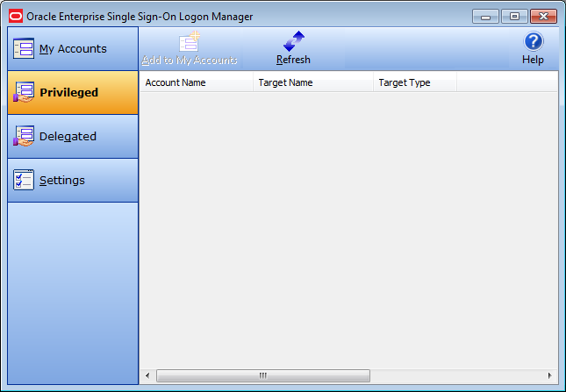Viewport: 566px width, 392px height.
Task: Select the Privileged tab in sidebar
Action: [73, 93]
